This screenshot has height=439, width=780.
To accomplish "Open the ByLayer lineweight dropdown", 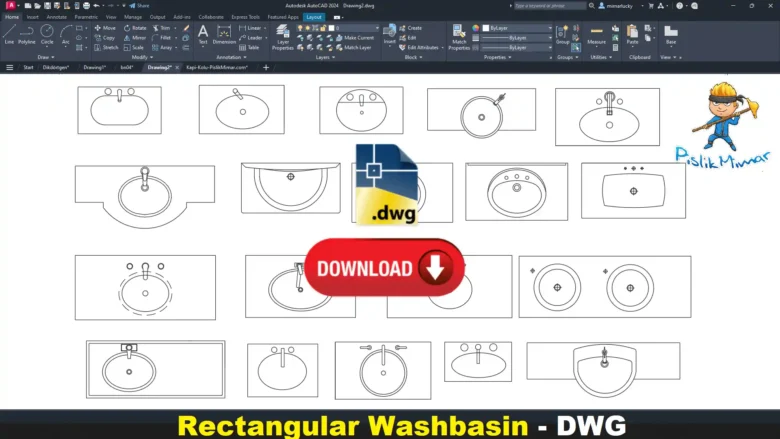I will tap(516, 38).
